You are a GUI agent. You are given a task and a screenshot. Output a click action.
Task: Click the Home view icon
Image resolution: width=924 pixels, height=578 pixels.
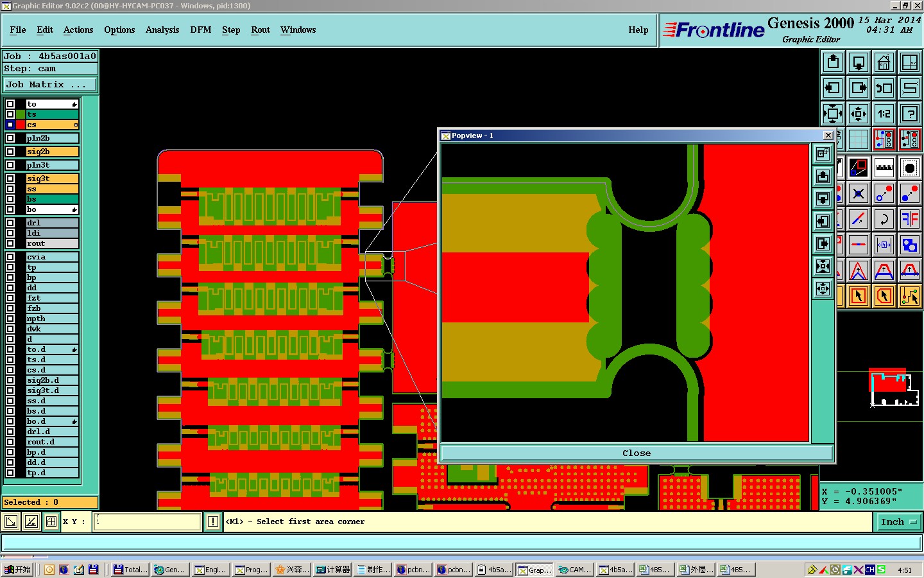click(x=884, y=62)
